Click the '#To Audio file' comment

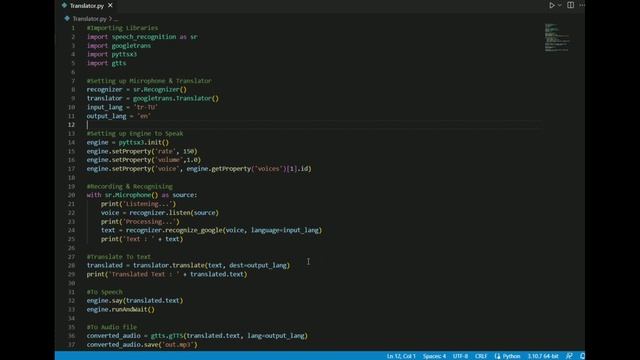(x=111, y=327)
